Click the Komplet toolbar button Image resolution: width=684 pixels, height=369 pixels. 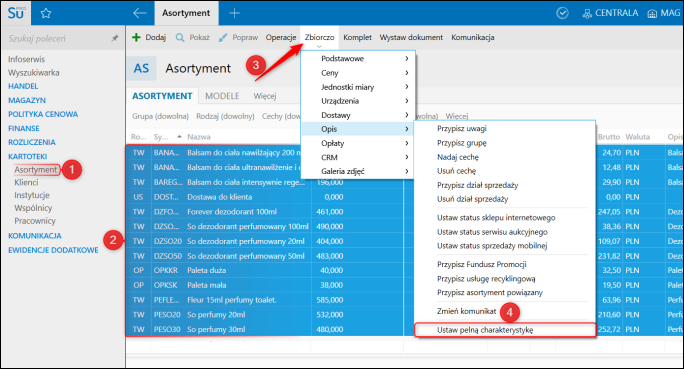pyautogui.click(x=357, y=38)
